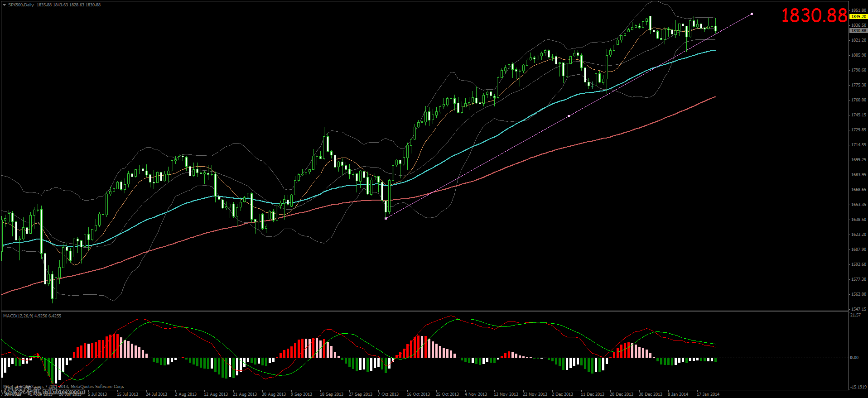
Task: Click the 30 Aug 2013 date label
Action: click(x=274, y=394)
